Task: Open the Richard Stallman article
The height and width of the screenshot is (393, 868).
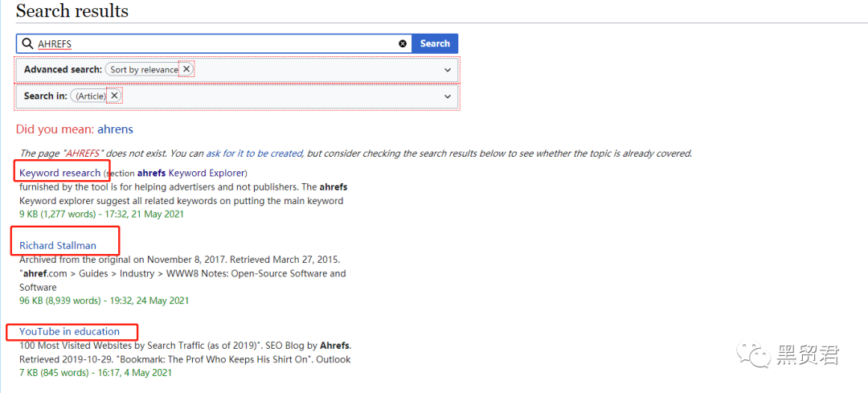Action: click(58, 246)
